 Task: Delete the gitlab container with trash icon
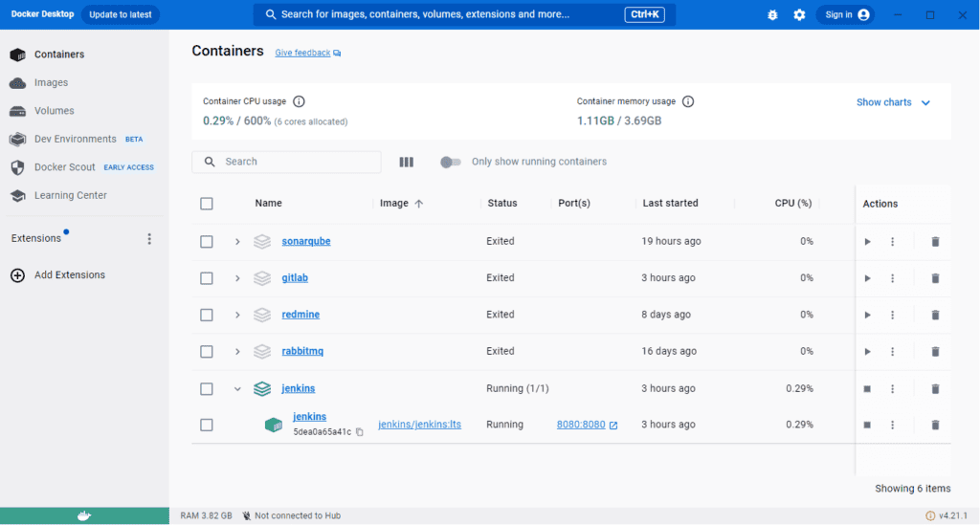pyautogui.click(x=935, y=278)
